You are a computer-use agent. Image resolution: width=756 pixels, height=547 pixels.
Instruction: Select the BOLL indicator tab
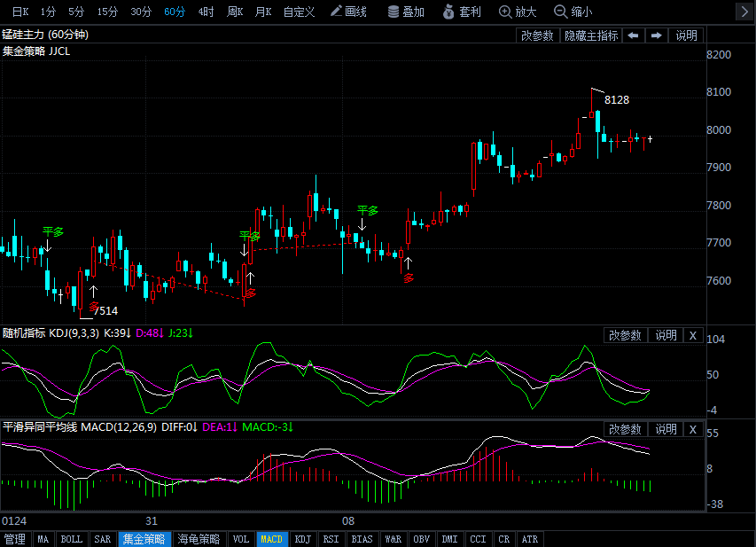pos(72,539)
